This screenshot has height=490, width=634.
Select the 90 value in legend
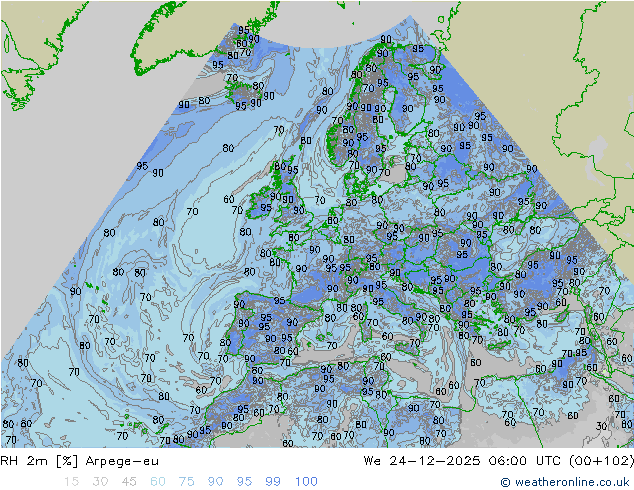pyautogui.click(x=215, y=482)
